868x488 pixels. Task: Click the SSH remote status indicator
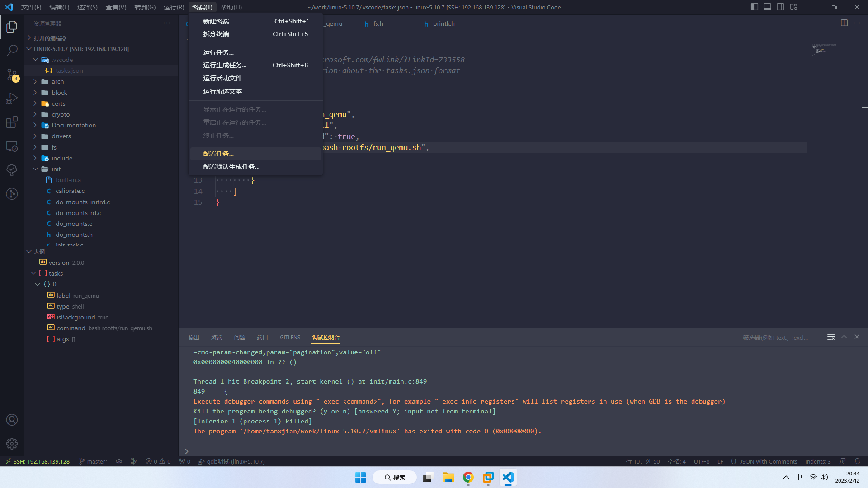38,461
